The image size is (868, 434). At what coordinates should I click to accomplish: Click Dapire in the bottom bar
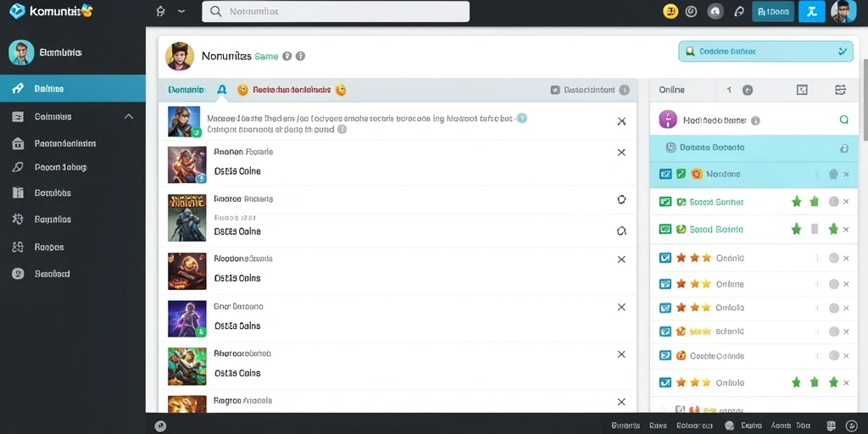point(751,426)
